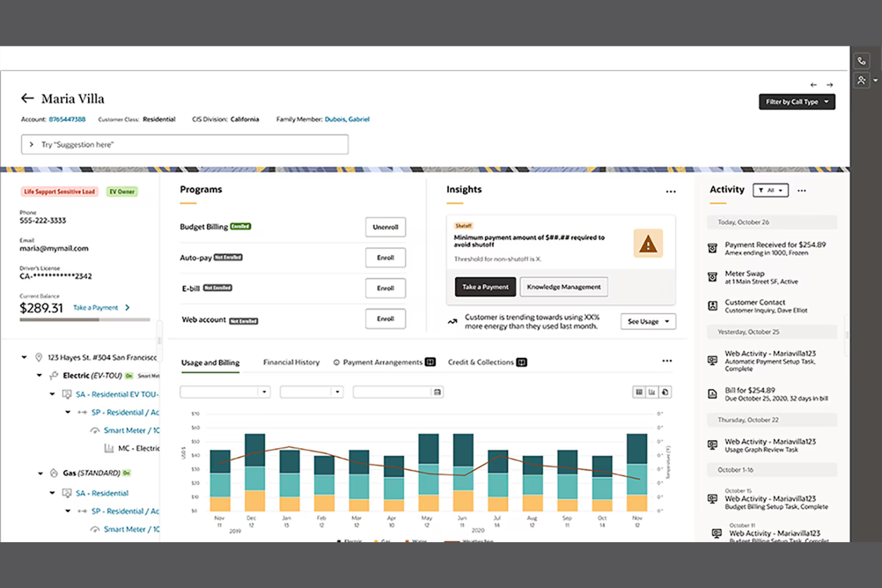The image size is (882, 588).
Task: Open the account number 8765447388 link
Action: (x=67, y=119)
